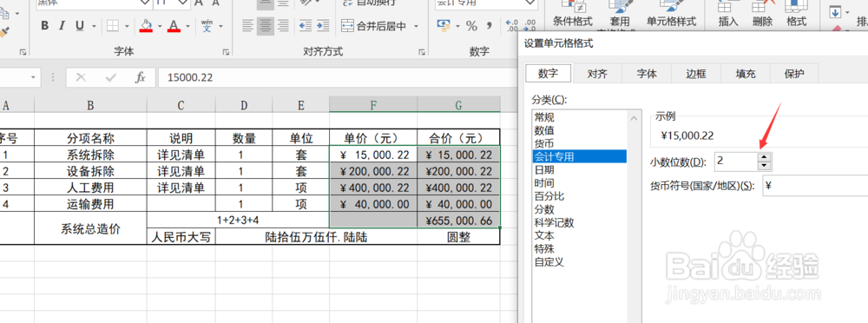This screenshot has width=868, height=323.
Task: Open the font color dropdown arrow
Action: click(x=188, y=26)
